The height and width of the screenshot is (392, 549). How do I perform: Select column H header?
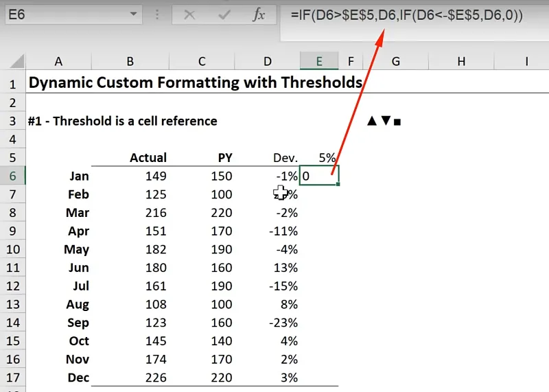461,62
